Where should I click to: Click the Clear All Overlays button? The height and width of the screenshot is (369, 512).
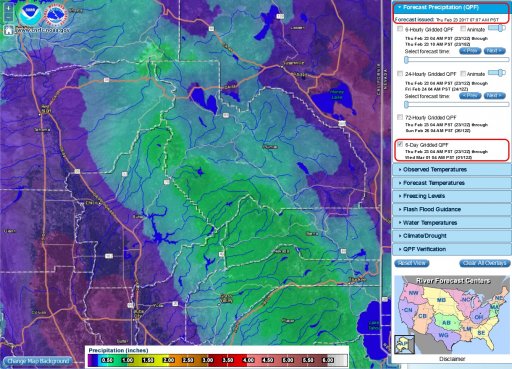485,263
